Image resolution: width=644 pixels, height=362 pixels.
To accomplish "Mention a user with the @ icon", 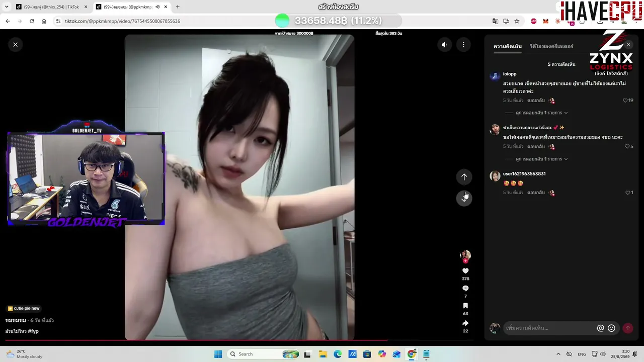I will pyautogui.click(x=600, y=328).
